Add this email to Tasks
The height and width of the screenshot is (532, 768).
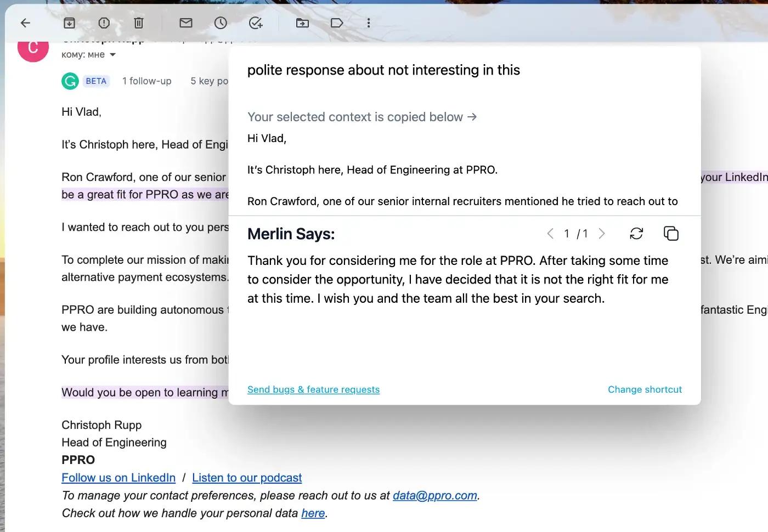coord(255,22)
